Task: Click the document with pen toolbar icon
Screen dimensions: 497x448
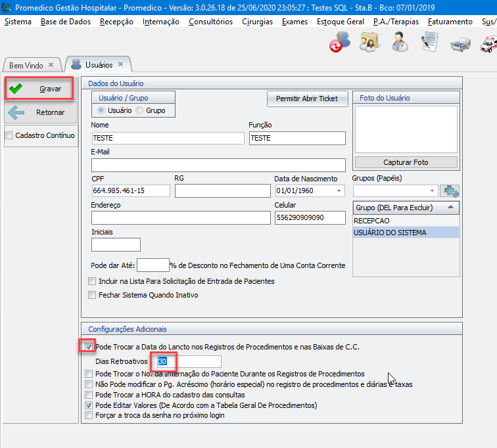Action: [x=429, y=43]
